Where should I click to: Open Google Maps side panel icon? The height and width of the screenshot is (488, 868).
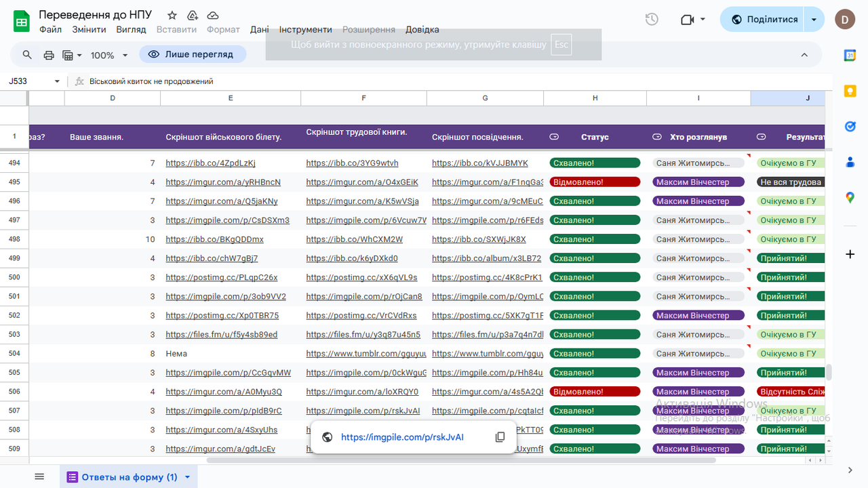click(850, 197)
